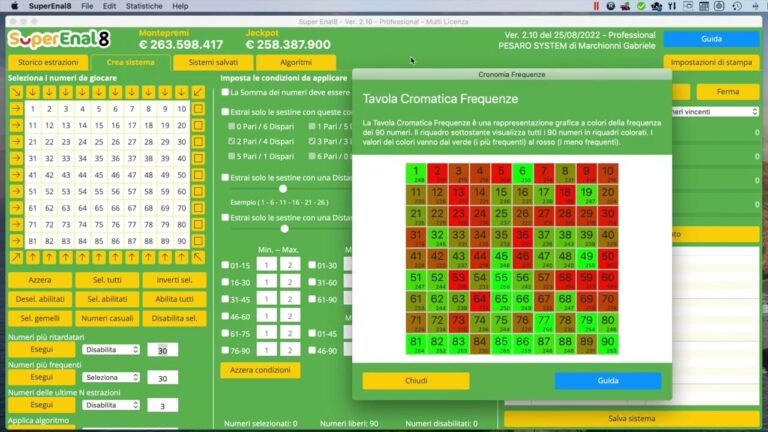
Task: Switch to Sistemi salvati tab
Action: (214, 63)
